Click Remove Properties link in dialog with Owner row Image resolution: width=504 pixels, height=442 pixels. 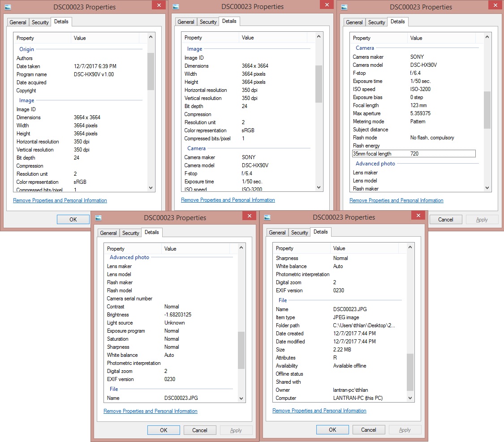tap(319, 411)
